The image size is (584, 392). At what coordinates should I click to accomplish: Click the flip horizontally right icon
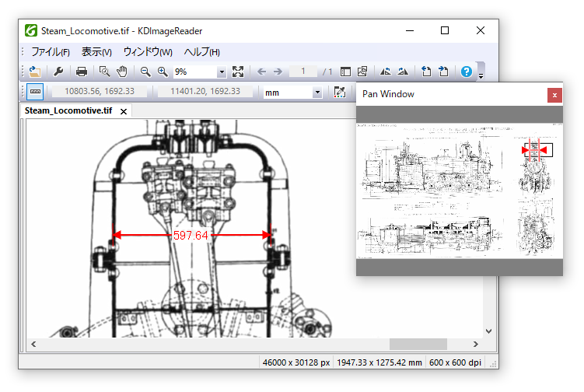pos(403,72)
